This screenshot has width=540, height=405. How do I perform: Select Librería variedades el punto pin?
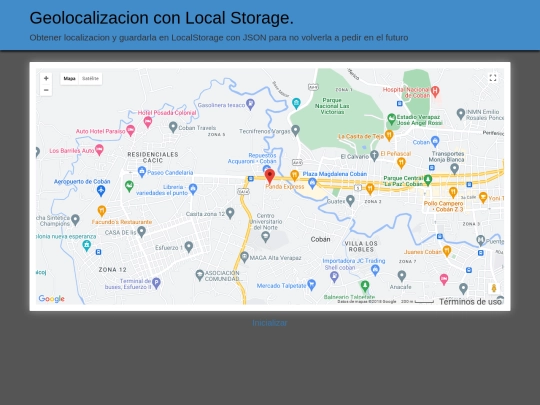point(193,189)
